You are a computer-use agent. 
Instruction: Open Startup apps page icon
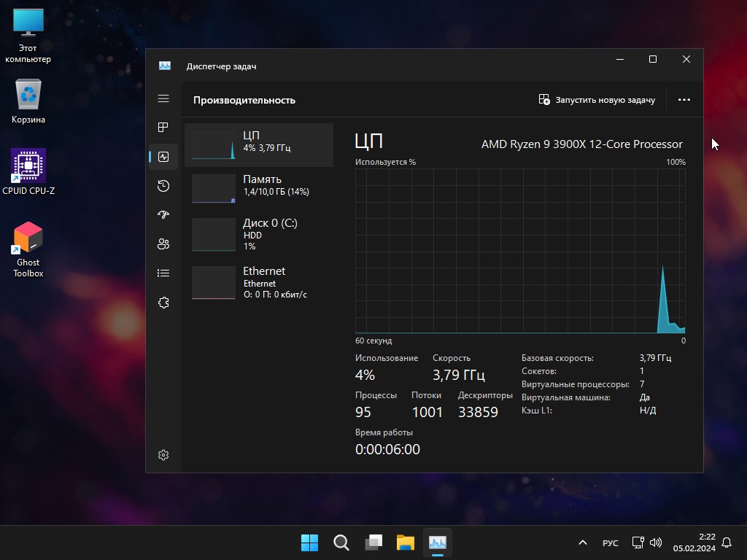coord(163,215)
